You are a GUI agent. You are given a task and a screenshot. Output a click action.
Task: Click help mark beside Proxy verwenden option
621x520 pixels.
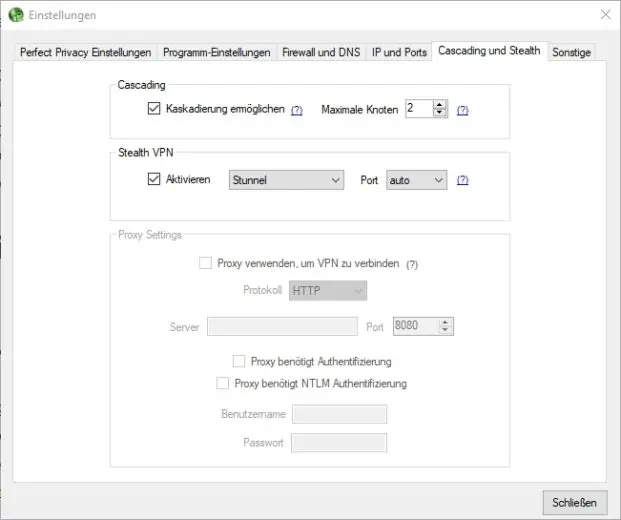click(x=412, y=264)
